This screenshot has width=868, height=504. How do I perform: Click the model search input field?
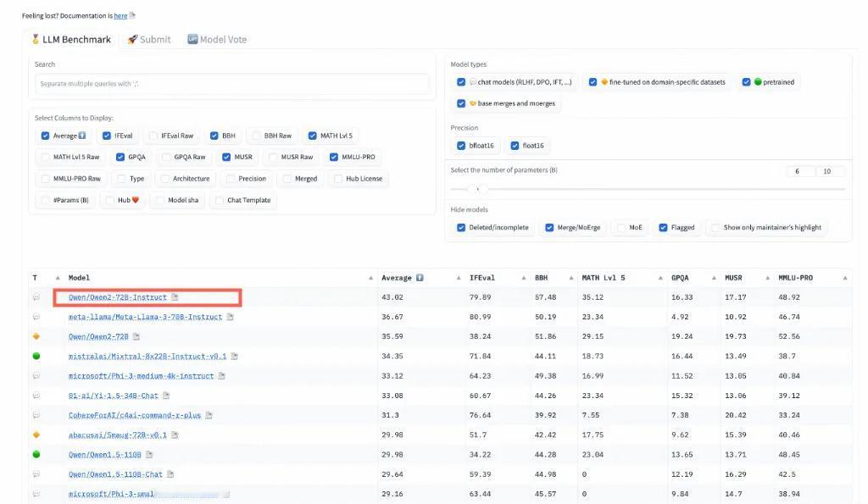[x=231, y=84]
